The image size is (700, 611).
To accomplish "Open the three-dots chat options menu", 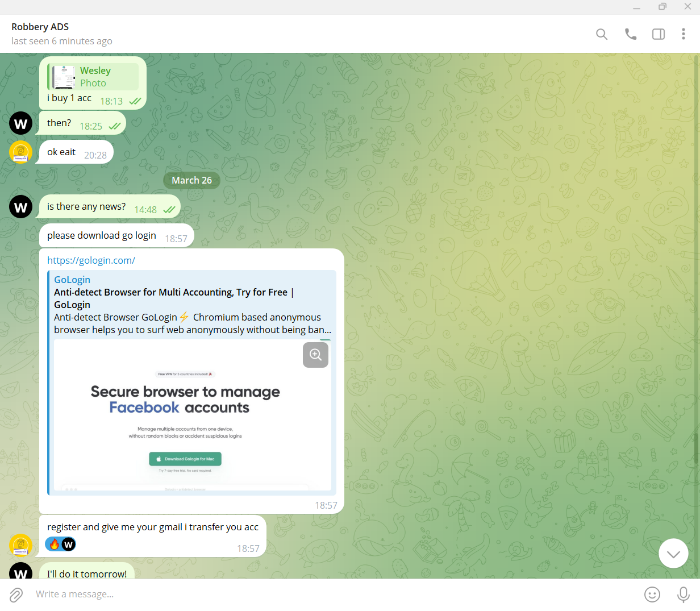I will click(x=683, y=34).
